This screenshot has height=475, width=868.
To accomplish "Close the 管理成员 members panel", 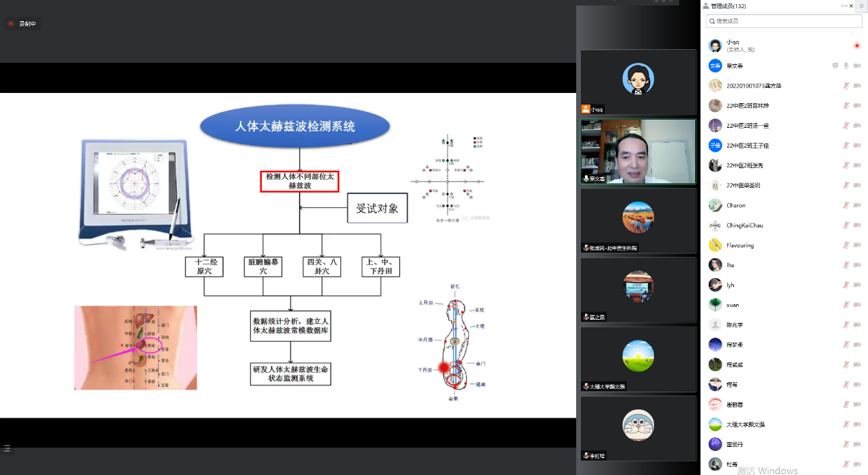I will (852, 6).
